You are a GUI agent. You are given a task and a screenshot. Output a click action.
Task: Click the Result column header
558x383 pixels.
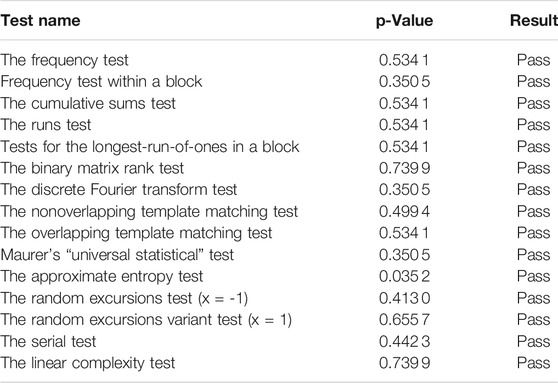coord(534,20)
